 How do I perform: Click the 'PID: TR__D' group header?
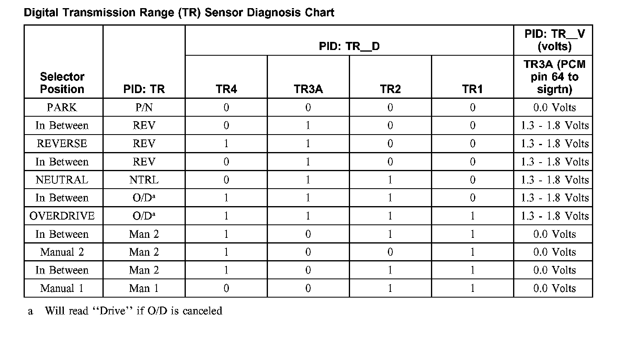[349, 46]
